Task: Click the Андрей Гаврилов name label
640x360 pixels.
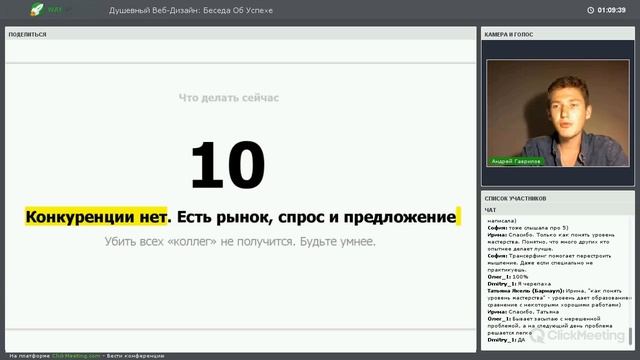Action: point(516,161)
